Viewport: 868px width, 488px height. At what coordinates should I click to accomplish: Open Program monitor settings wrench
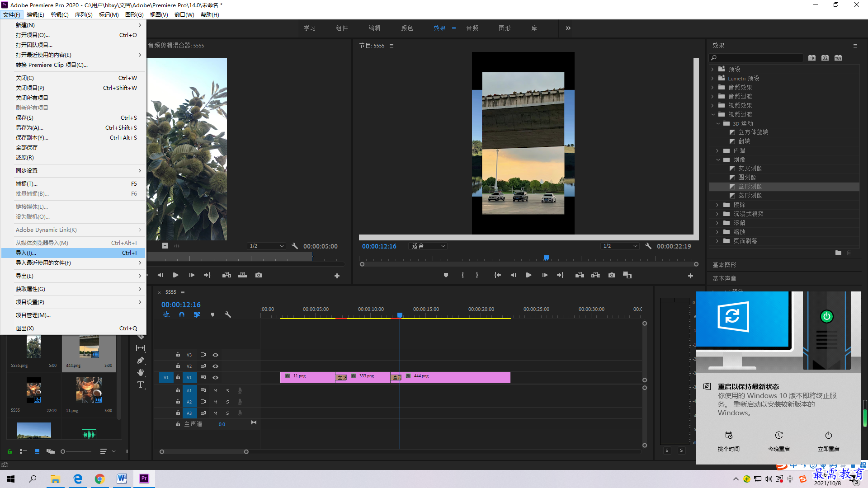click(648, 246)
